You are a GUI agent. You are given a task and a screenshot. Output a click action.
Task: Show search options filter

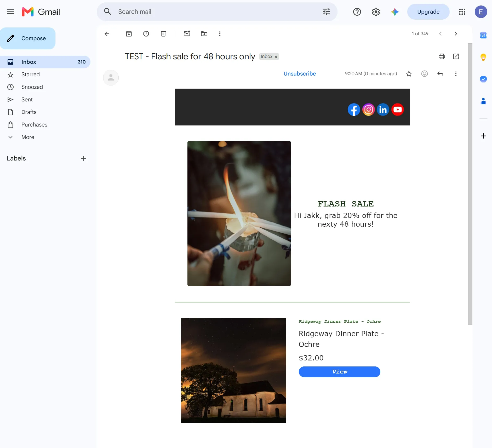click(x=327, y=12)
